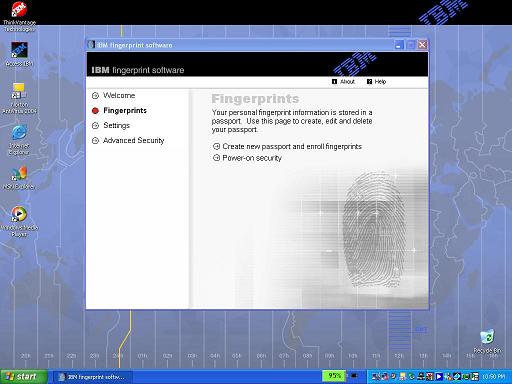
Task: Click the 10:50 PM clock in the tray
Action: pos(494,377)
